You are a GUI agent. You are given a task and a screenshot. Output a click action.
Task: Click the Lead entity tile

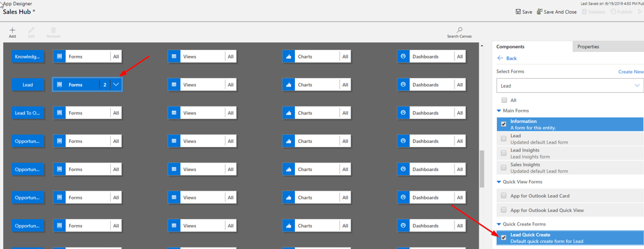[28, 85]
